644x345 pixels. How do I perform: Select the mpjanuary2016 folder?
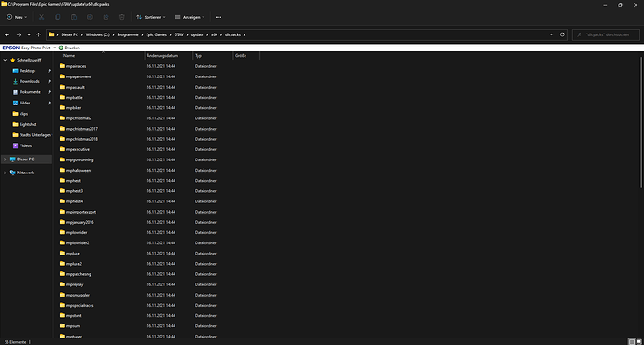coord(79,222)
